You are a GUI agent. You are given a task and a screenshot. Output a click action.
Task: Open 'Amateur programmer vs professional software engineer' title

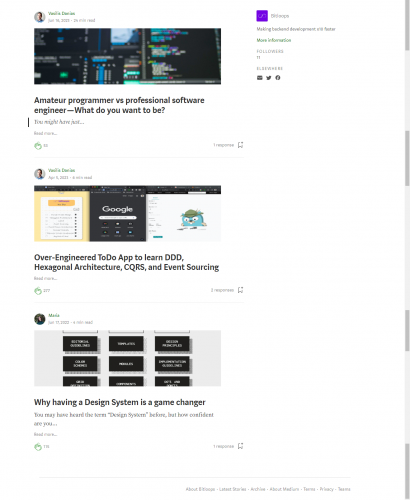click(119, 105)
